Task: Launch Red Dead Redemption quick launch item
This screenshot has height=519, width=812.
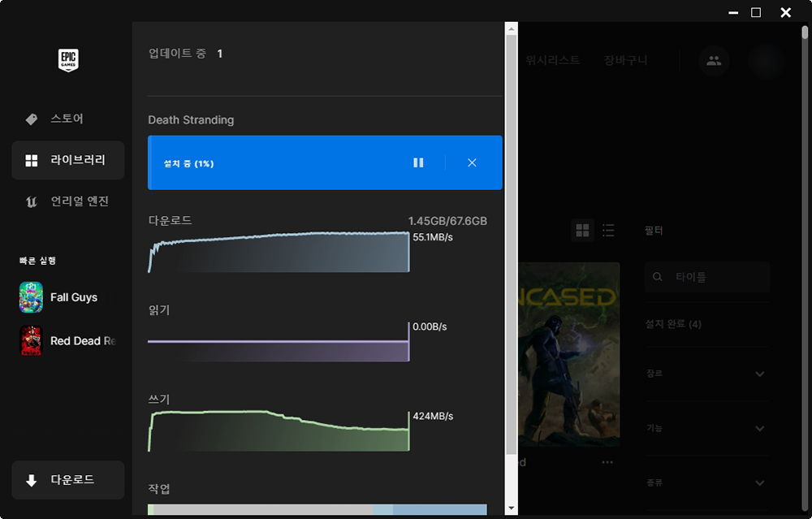Action: coord(68,341)
